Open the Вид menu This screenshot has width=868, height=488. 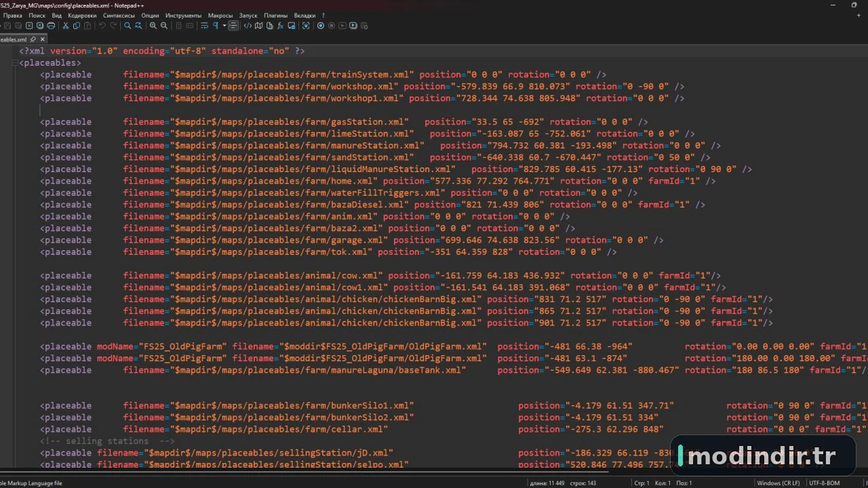tap(57, 15)
